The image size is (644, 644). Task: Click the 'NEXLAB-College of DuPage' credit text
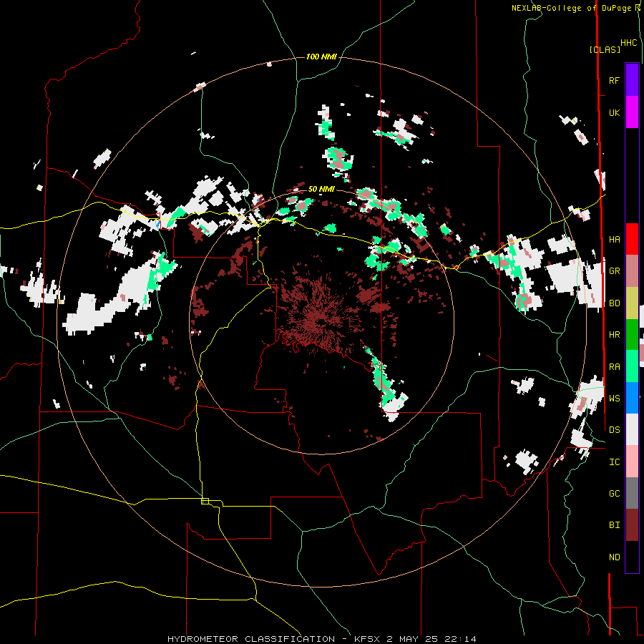pyautogui.click(x=572, y=8)
